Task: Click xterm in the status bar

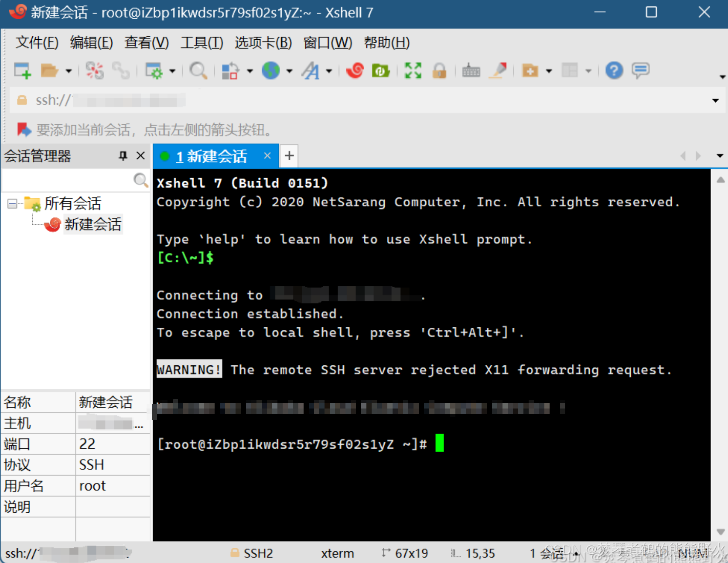Action: 338,553
